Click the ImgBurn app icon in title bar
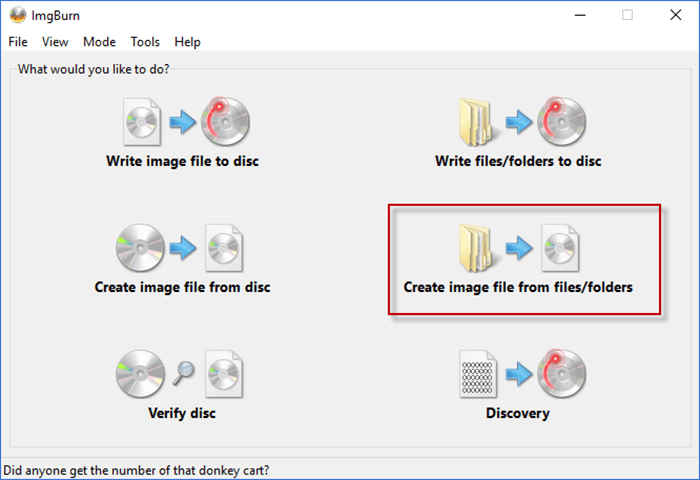Image resolution: width=700 pixels, height=480 pixels. click(18, 15)
